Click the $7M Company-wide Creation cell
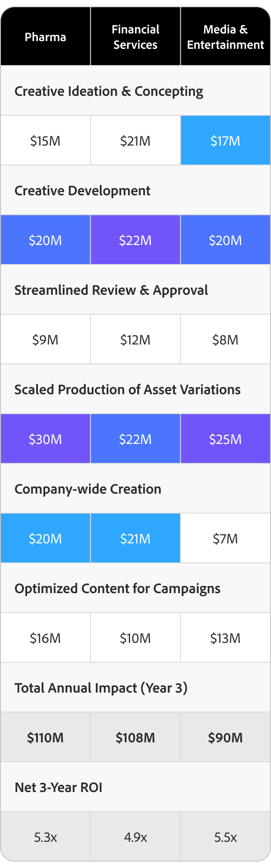The image size is (271, 868). point(225,538)
